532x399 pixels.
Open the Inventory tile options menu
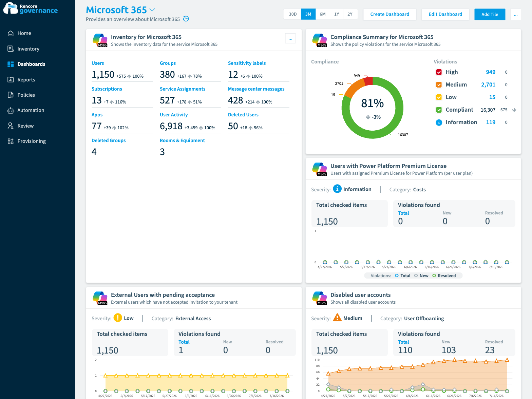pos(290,39)
